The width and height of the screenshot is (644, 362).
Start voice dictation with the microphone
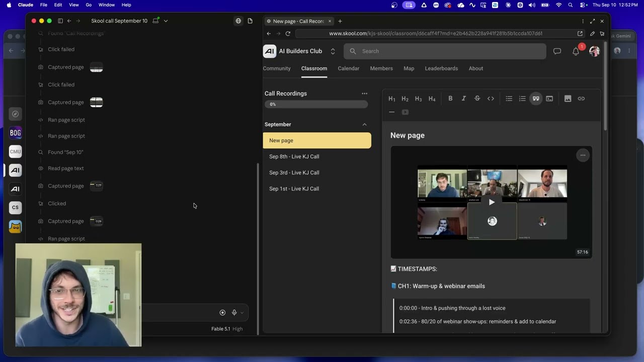234,313
